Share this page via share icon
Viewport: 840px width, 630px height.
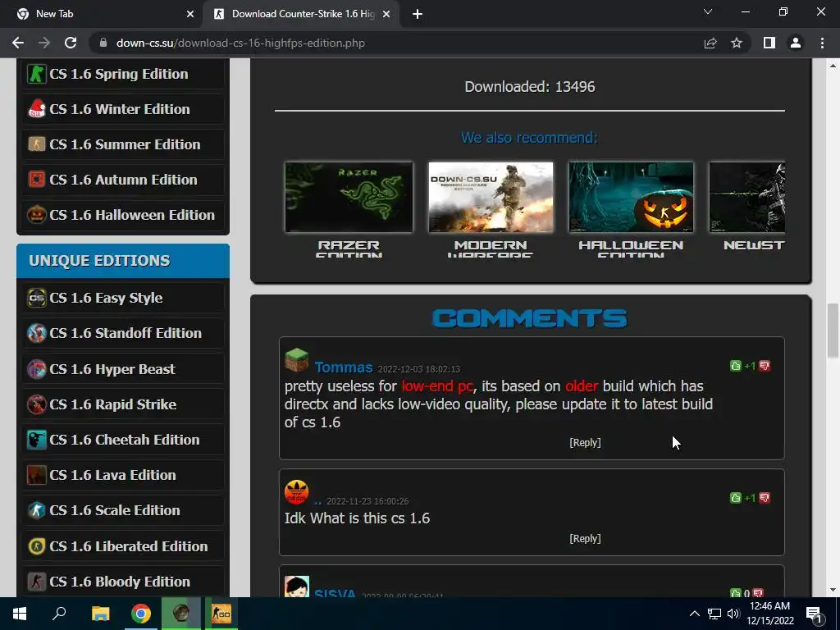(710, 43)
